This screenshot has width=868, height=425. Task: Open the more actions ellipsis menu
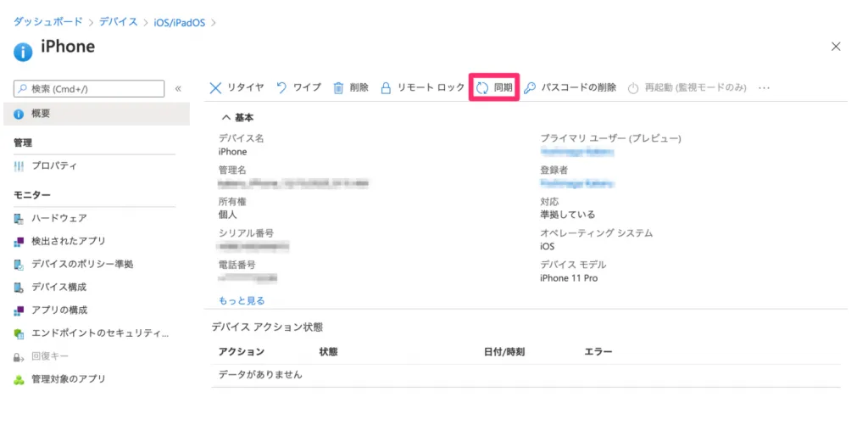click(764, 87)
